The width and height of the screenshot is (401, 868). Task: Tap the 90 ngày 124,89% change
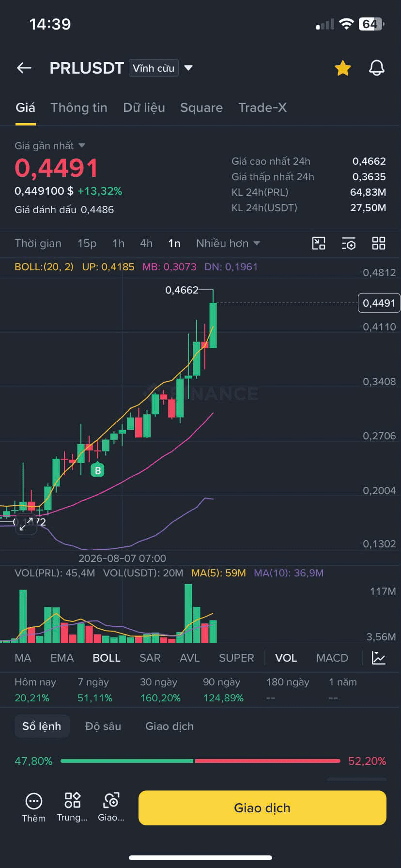point(223,690)
